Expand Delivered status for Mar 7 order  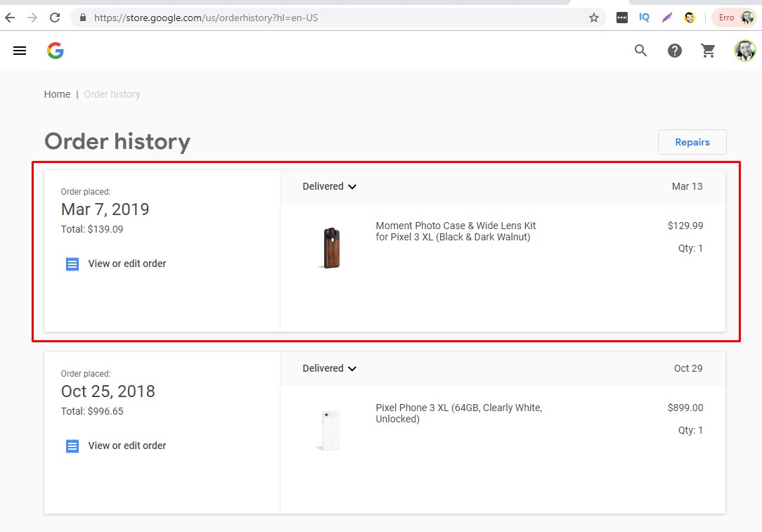coord(330,186)
